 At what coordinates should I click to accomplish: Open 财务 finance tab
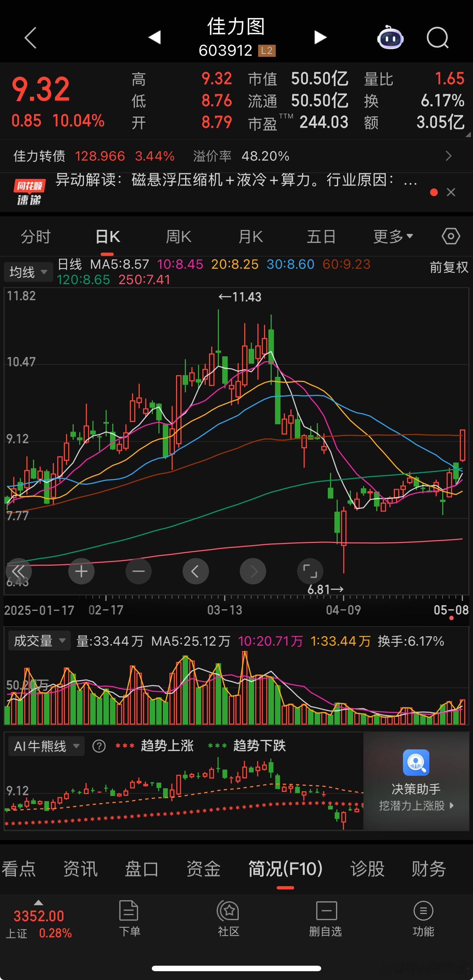pos(429,869)
